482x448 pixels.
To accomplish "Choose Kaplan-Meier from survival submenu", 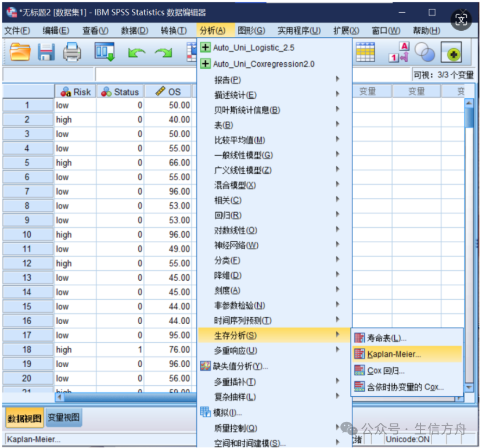I will pyautogui.click(x=407, y=354).
